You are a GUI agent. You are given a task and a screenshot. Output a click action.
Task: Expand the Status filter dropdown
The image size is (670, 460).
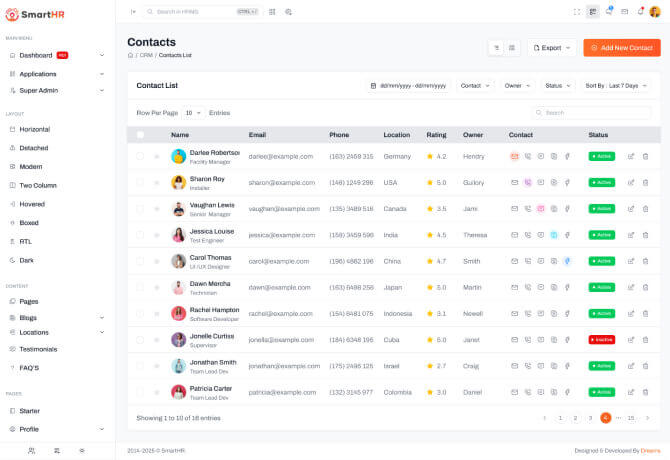click(x=559, y=86)
